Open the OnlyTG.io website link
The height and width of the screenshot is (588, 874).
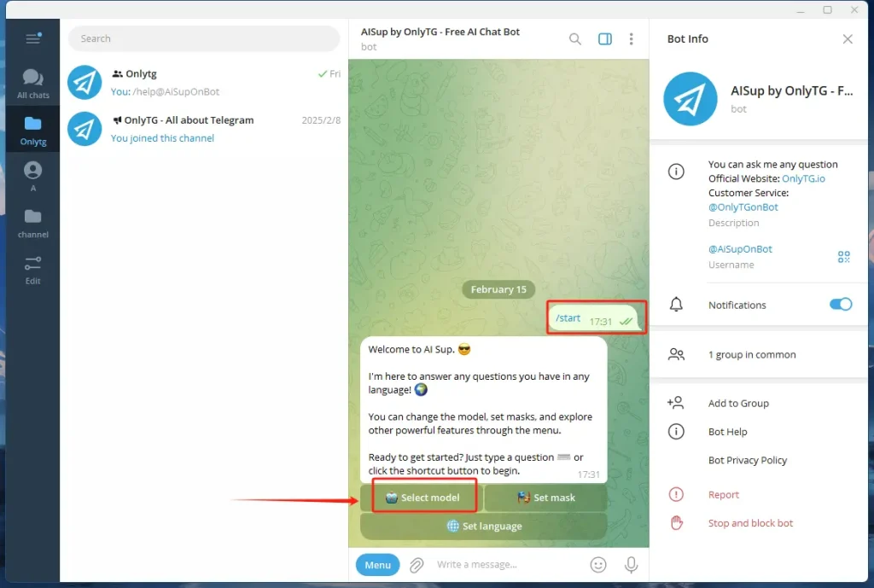[803, 179]
